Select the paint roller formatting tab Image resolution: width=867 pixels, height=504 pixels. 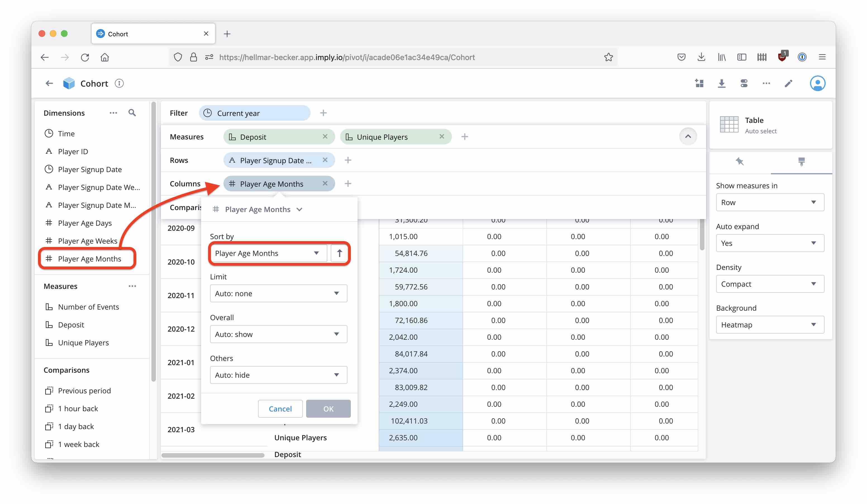[801, 161]
